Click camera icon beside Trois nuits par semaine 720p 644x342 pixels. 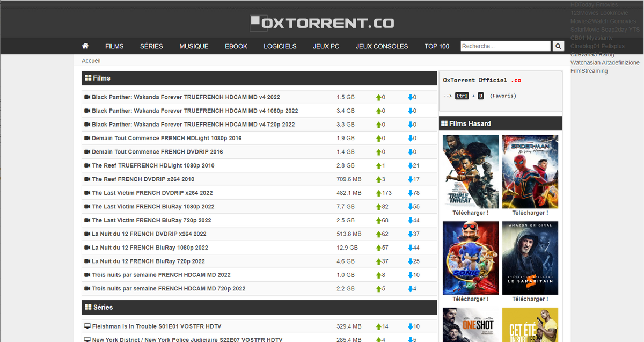[87, 288]
